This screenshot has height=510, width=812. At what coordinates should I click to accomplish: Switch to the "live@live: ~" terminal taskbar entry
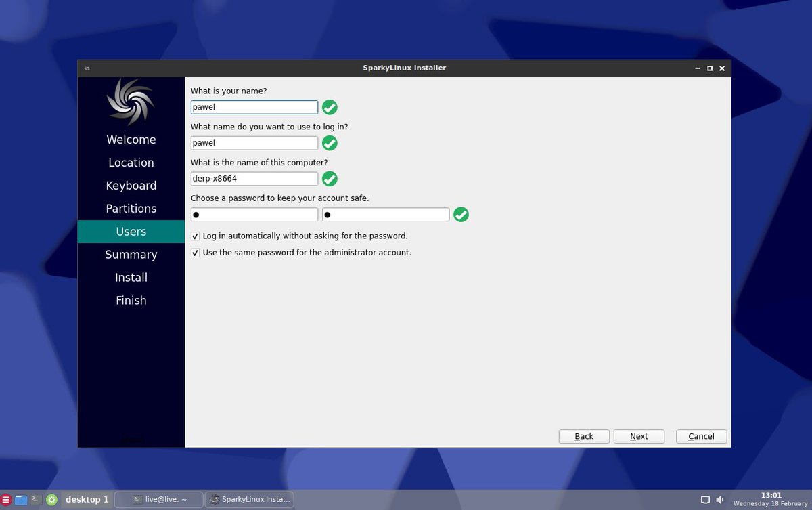pyautogui.click(x=159, y=500)
